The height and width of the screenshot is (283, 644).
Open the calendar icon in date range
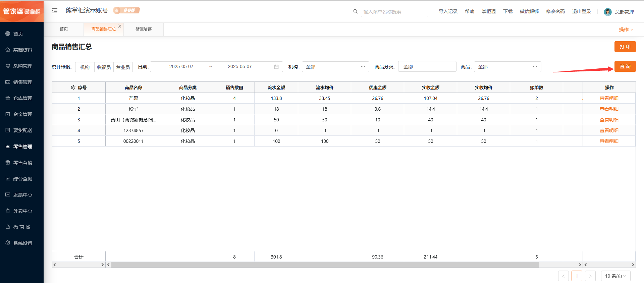point(276,67)
